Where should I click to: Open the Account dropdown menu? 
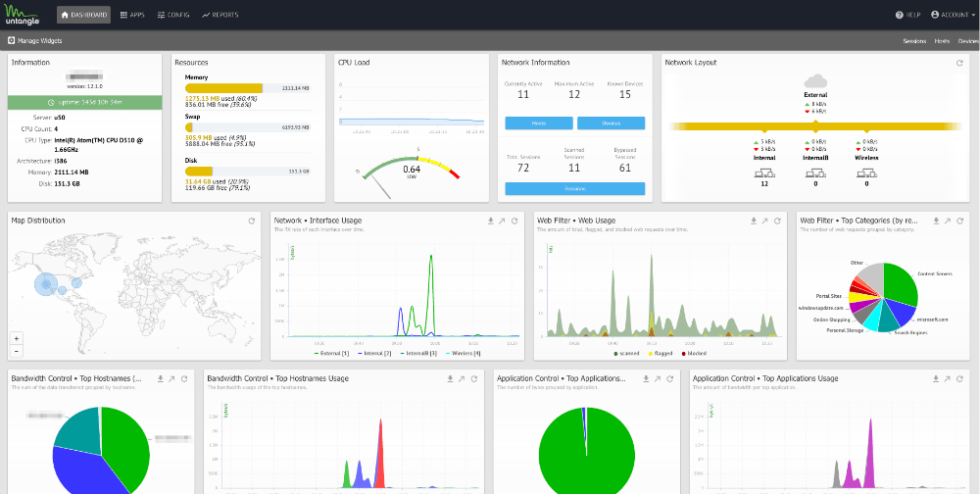point(953,15)
